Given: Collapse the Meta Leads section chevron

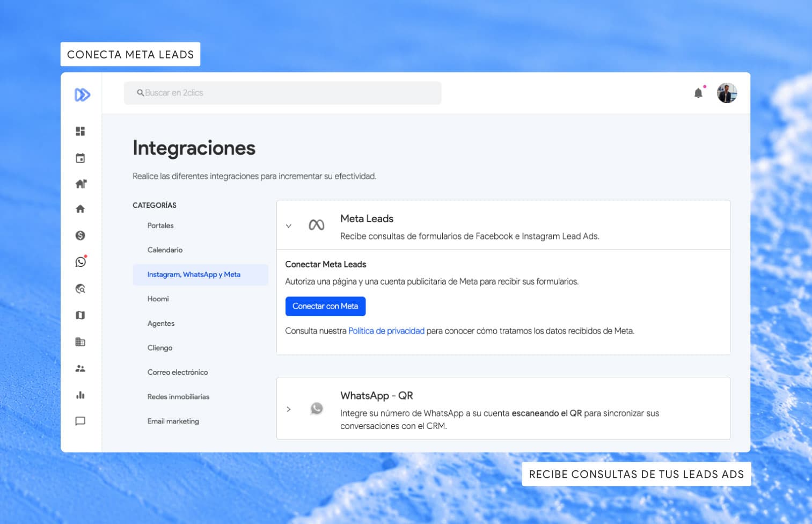Looking at the screenshot, I should pyautogui.click(x=289, y=226).
